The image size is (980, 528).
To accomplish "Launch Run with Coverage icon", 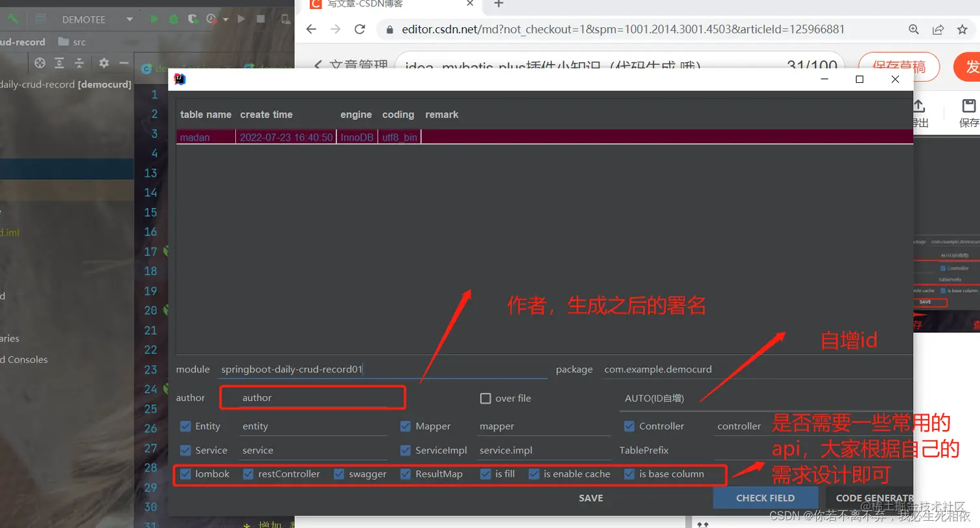I will coord(192,19).
